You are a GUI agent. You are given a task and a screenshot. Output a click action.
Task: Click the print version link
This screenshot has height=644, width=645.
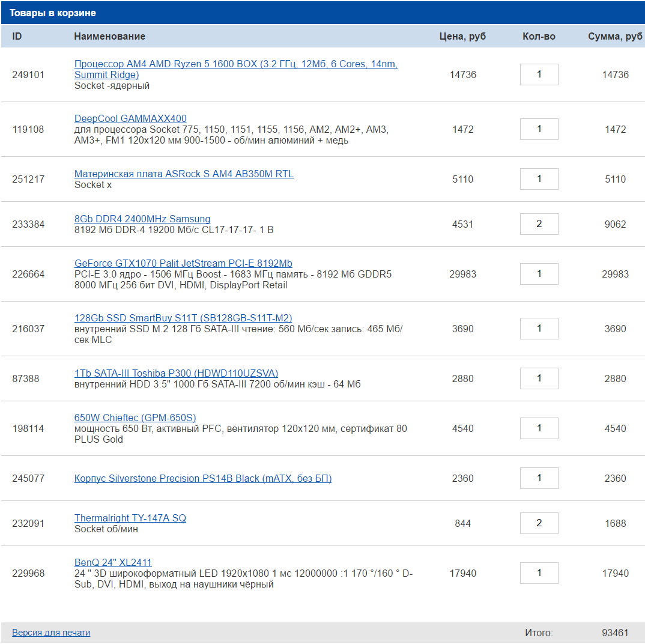tap(51, 633)
